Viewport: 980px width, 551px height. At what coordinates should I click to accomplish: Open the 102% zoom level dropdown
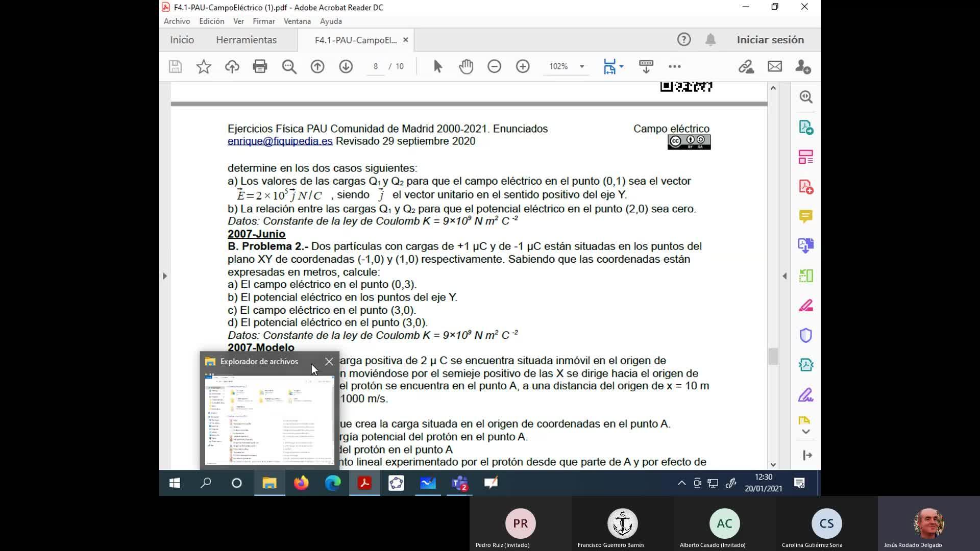pyautogui.click(x=581, y=66)
